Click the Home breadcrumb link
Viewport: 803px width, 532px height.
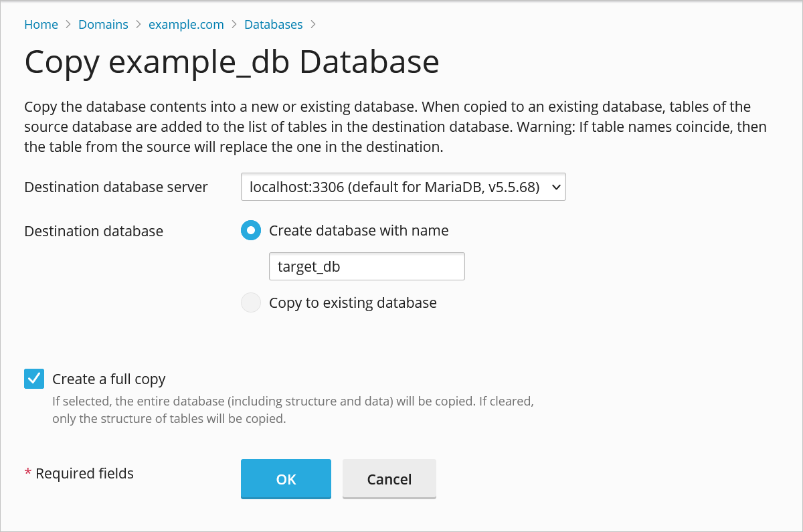[41, 25]
